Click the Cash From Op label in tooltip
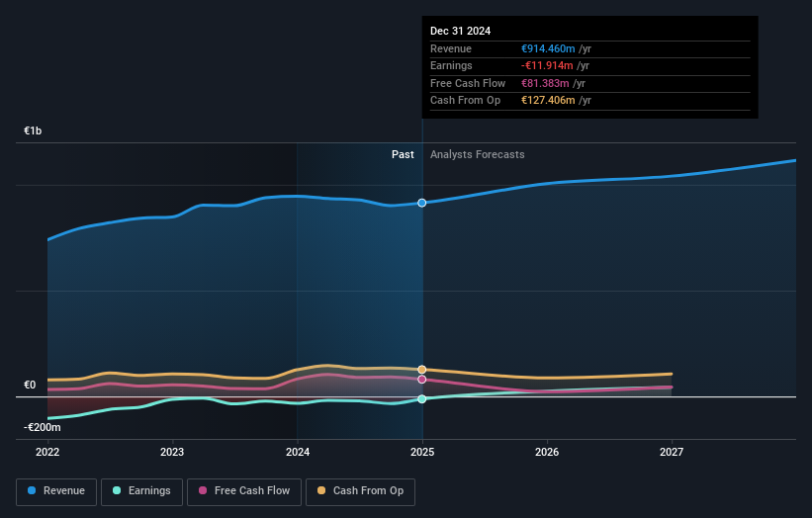The height and width of the screenshot is (518, 812). (465, 101)
